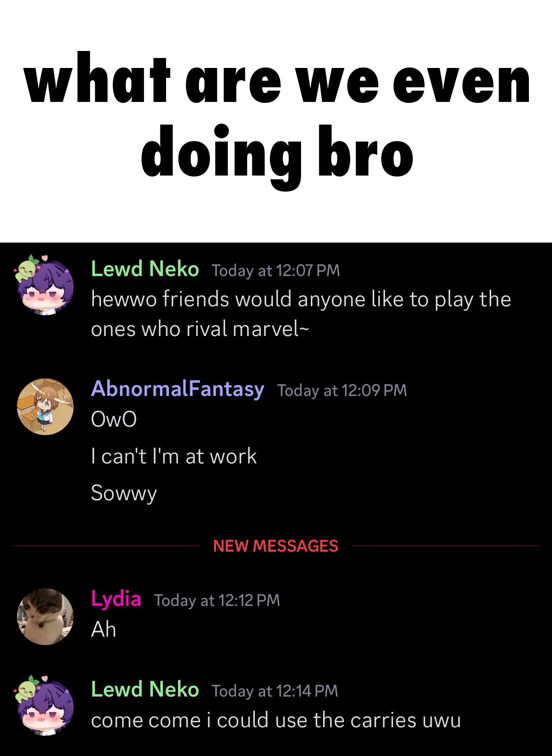Image resolution: width=552 pixels, height=756 pixels.
Task: Select Lydia's 'Ah' message
Action: tap(103, 630)
